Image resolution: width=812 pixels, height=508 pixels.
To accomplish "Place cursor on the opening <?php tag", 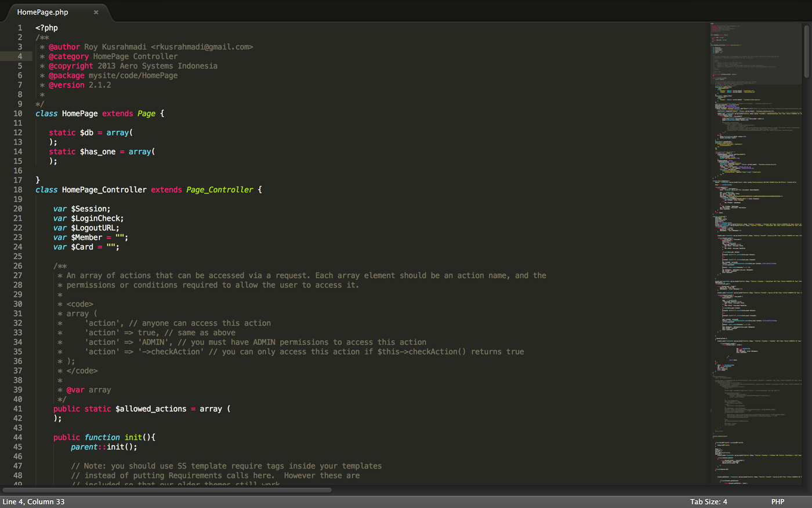I will (x=46, y=28).
